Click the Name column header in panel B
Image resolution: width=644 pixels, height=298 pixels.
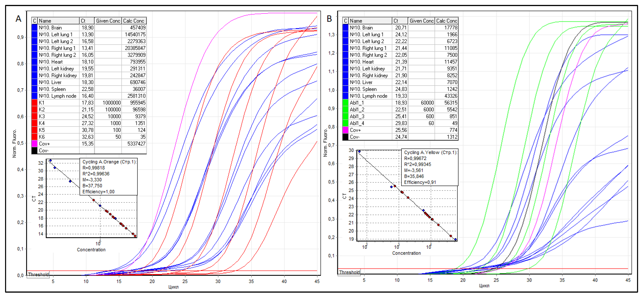370,21
